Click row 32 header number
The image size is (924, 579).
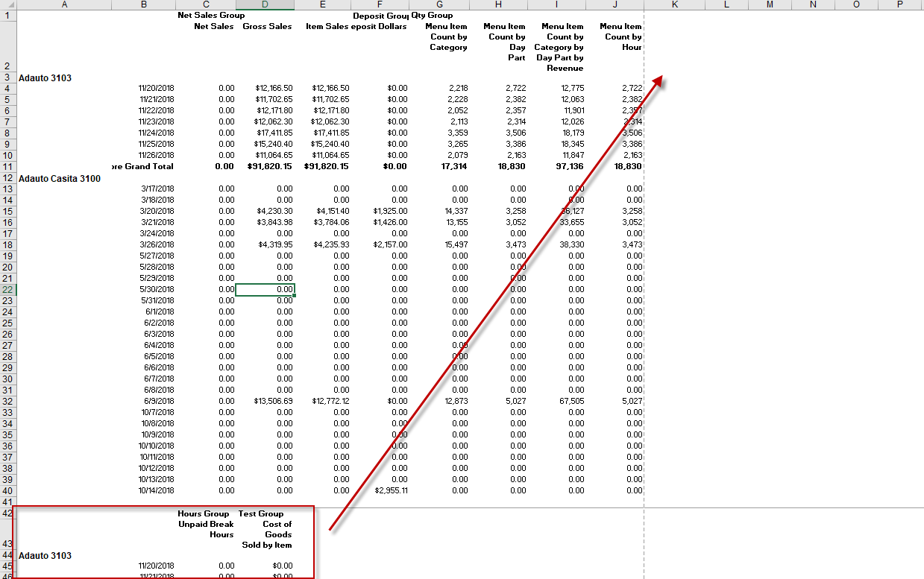[7, 401]
